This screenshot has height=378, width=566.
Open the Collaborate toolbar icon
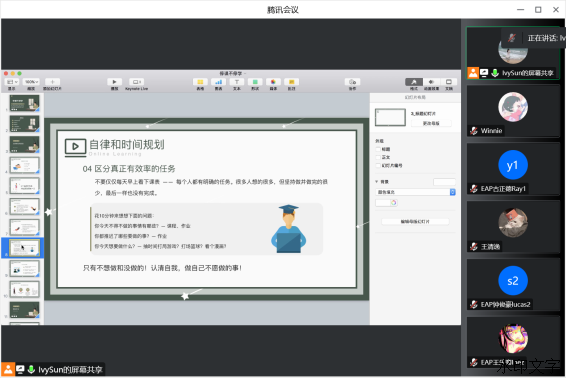pos(352,82)
